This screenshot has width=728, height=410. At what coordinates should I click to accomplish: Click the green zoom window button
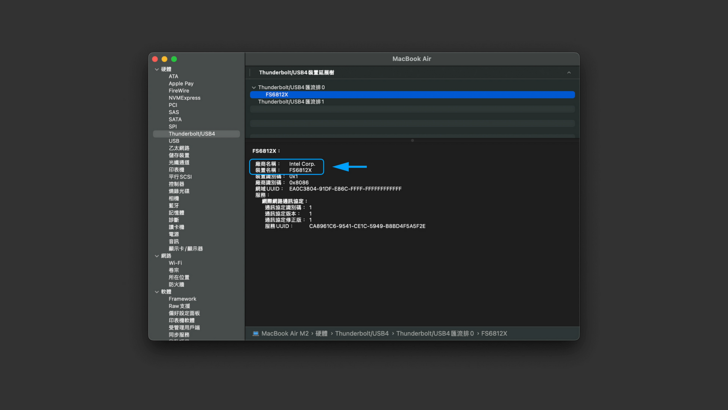(174, 59)
